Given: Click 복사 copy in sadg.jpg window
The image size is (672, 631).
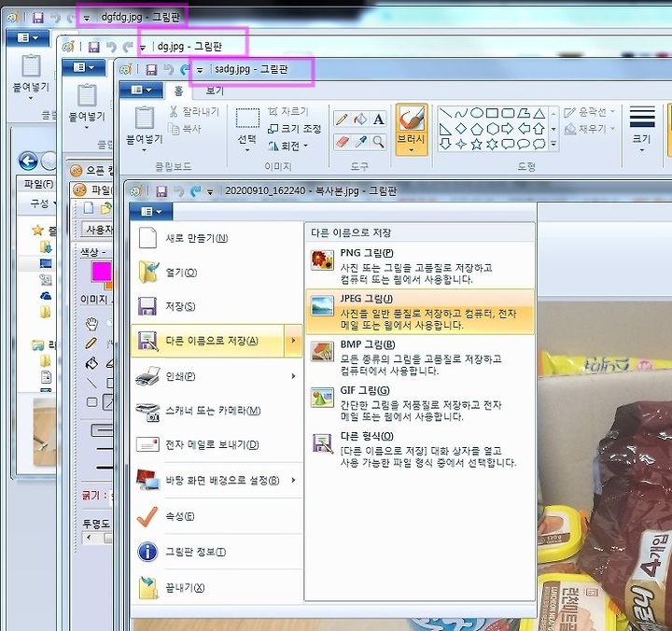Looking at the screenshot, I should click(185, 129).
